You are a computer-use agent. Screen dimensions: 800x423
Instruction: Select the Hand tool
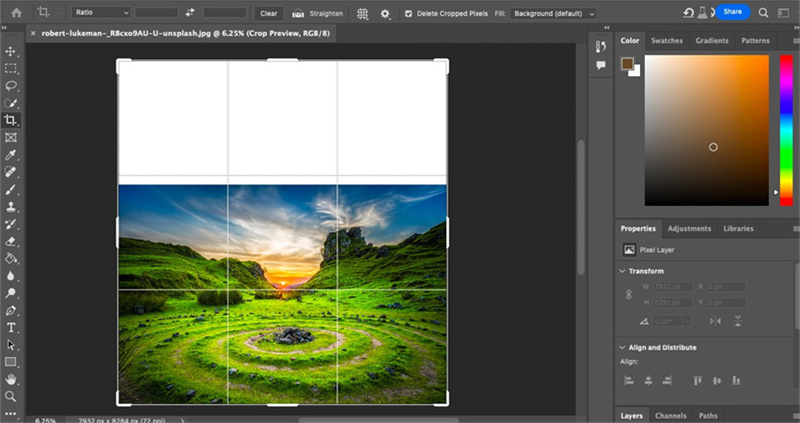[11, 379]
